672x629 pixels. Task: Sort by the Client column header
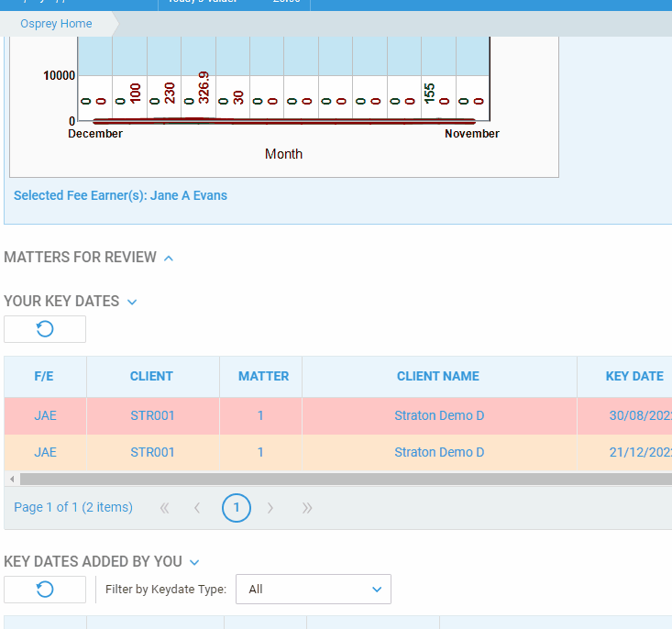click(x=151, y=376)
